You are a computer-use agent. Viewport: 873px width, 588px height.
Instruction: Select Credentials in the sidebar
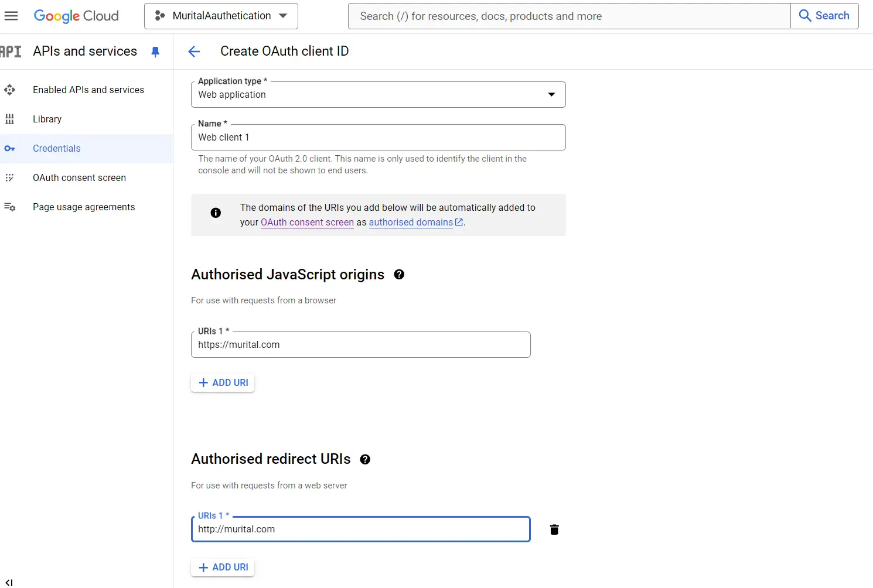click(56, 148)
